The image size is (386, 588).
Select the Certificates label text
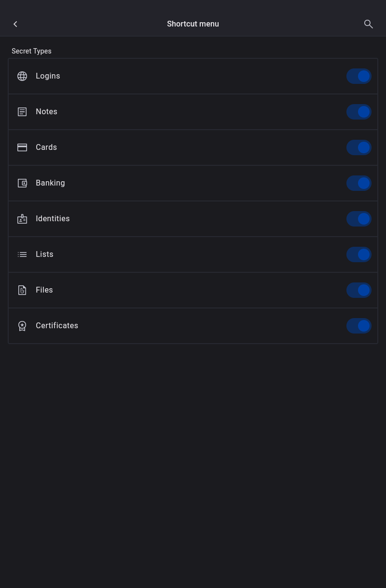point(57,326)
